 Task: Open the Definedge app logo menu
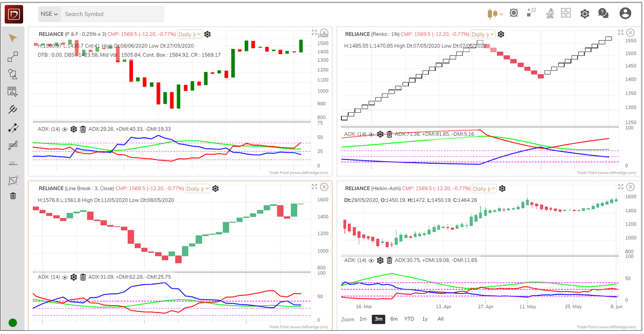coord(13,14)
